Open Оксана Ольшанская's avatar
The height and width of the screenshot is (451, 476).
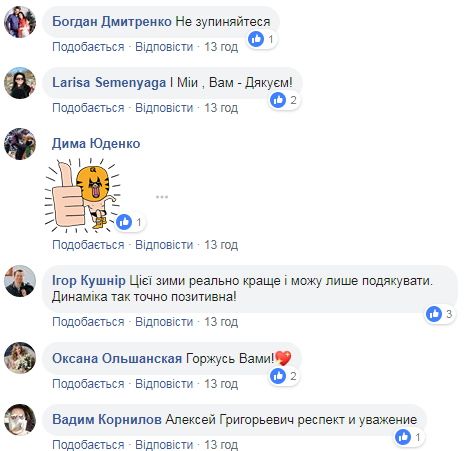tap(20, 358)
